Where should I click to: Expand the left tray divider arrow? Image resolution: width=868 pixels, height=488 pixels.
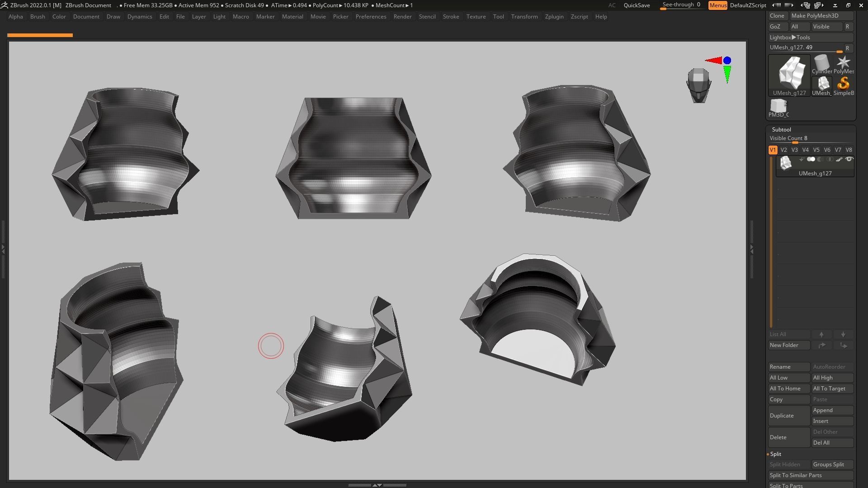pyautogui.click(x=3, y=249)
